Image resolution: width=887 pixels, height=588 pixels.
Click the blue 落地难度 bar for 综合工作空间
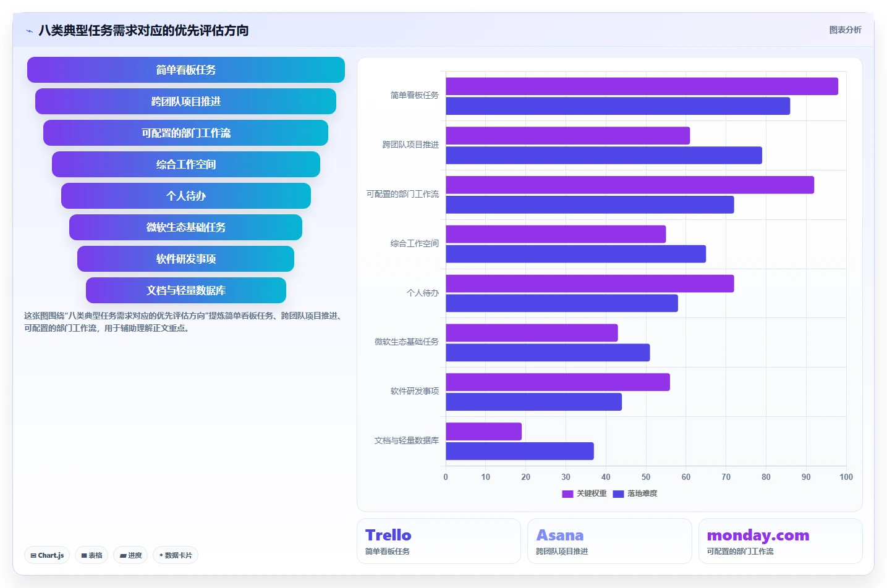tap(575, 254)
